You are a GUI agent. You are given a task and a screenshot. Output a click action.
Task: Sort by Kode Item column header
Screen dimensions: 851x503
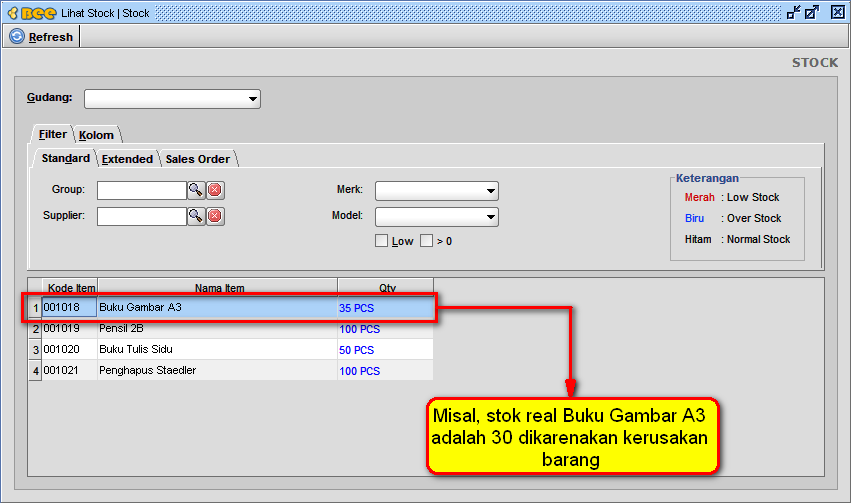tap(70, 287)
